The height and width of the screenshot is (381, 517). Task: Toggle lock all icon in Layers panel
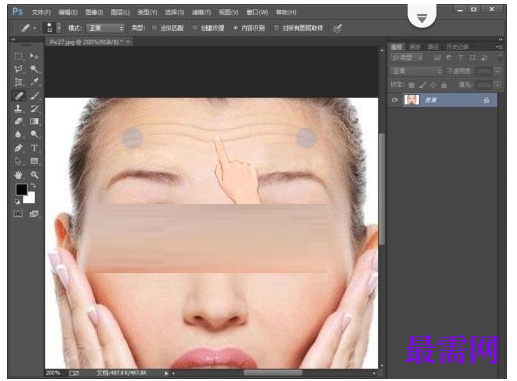click(444, 85)
